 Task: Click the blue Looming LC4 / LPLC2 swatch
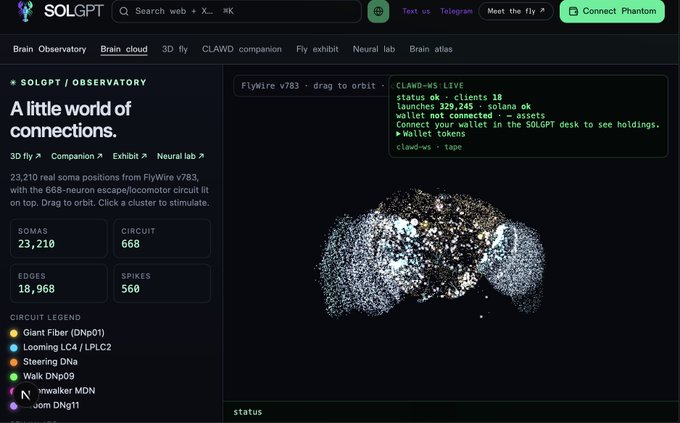pos(14,348)
